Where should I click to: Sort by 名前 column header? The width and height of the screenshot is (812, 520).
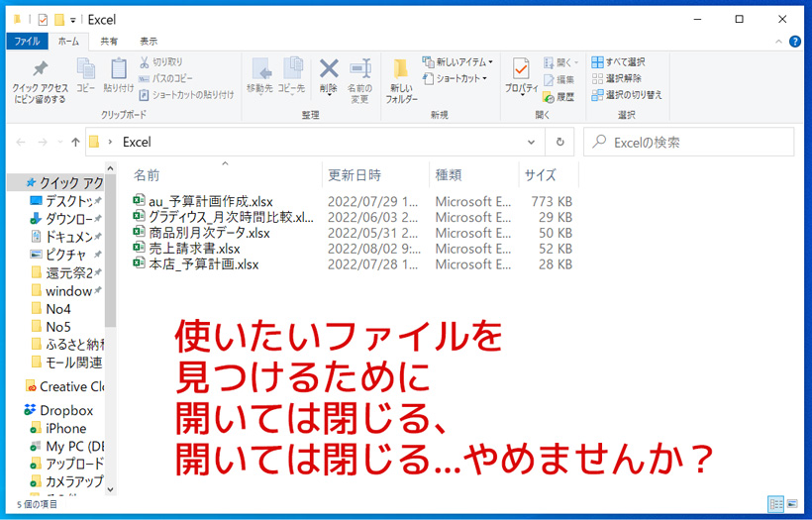147,175
